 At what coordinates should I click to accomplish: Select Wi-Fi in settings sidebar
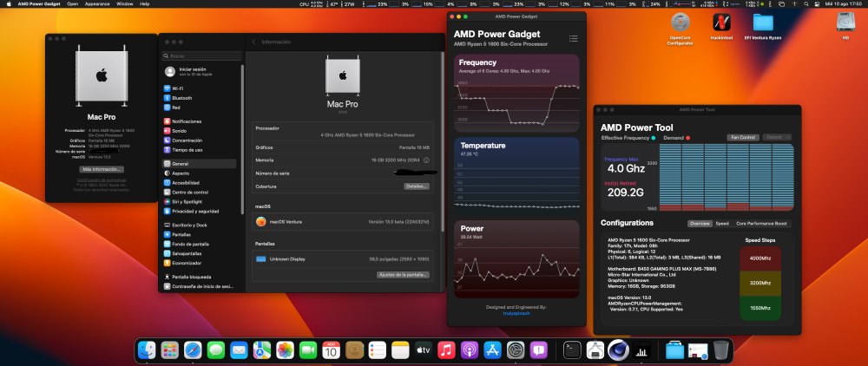pos(200,88)
